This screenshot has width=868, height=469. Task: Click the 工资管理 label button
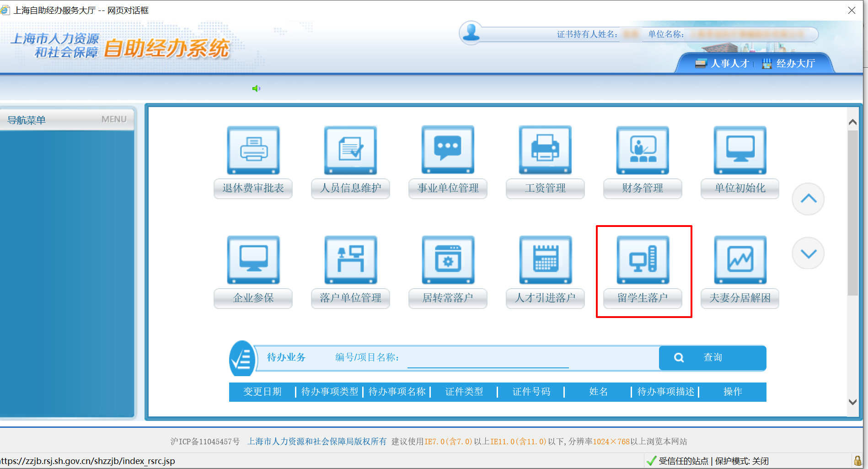coord(546,188)
